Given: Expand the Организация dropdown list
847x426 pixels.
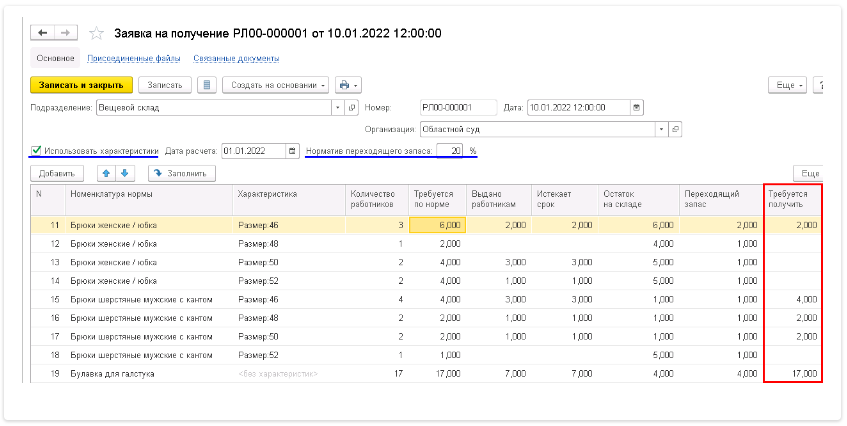Looking at the screenshot, I should [660, 129].
